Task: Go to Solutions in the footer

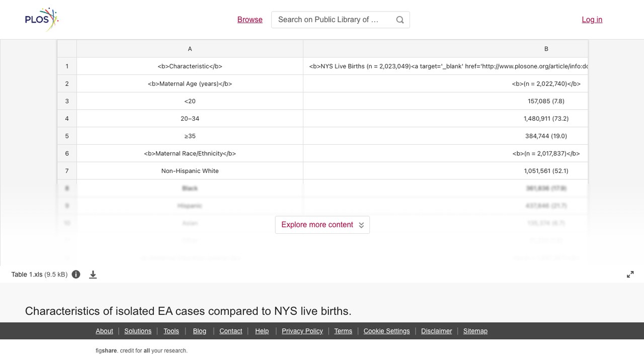Action: click(138, 331)
